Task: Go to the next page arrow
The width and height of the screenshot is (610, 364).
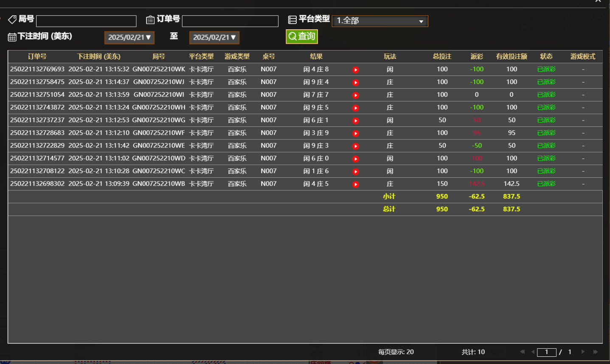Action: coord(583,352)
